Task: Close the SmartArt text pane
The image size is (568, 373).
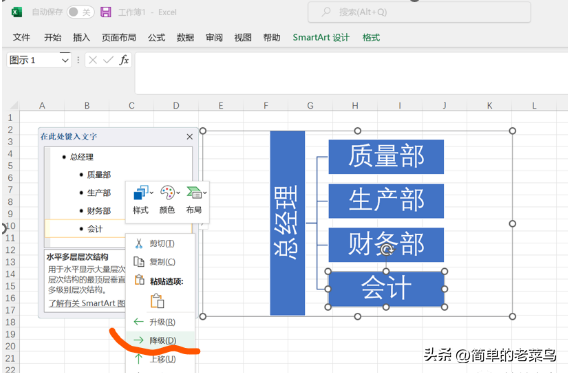Action: 189,137
